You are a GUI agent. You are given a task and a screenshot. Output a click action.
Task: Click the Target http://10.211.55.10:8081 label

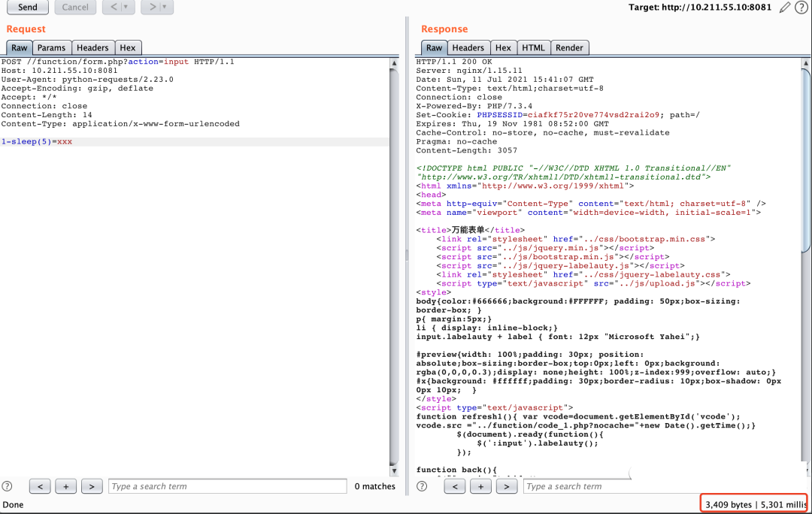click(x=700, y=8)
